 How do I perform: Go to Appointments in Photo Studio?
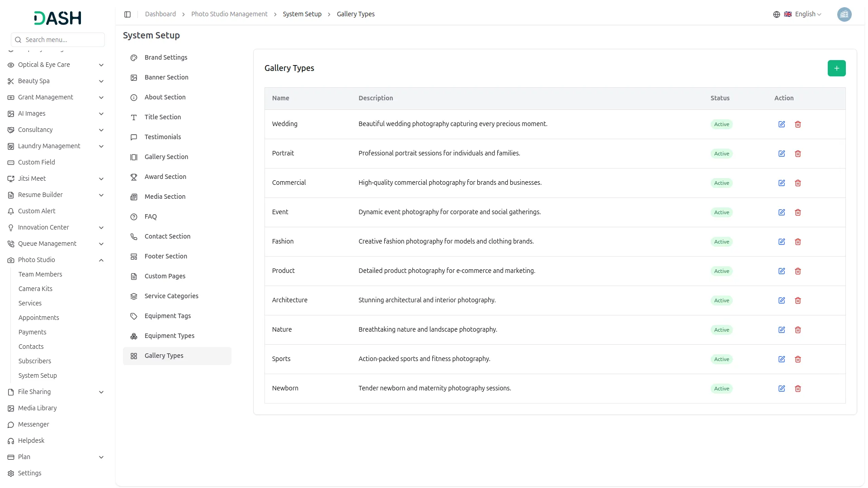click(x=38, y=318)
